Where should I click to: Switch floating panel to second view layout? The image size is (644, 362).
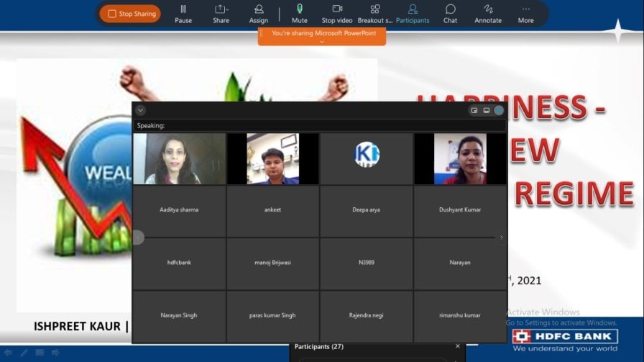[487, 110]
